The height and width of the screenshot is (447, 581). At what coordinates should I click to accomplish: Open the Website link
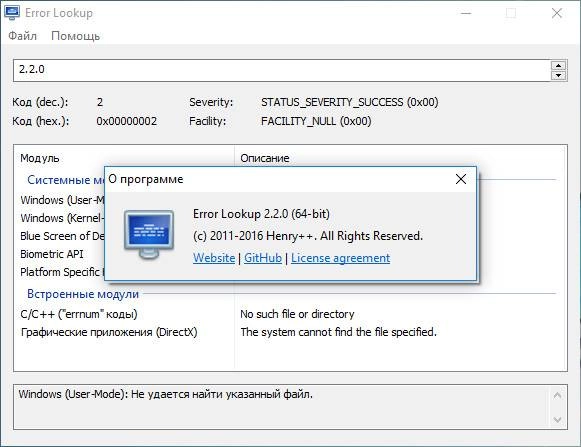[x=214, y=258]
